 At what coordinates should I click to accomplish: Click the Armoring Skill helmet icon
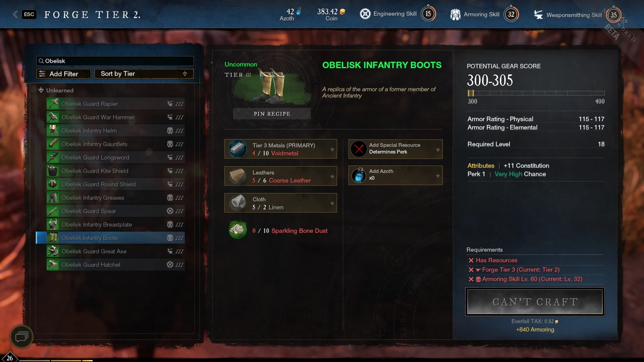[x=455, y=14]
